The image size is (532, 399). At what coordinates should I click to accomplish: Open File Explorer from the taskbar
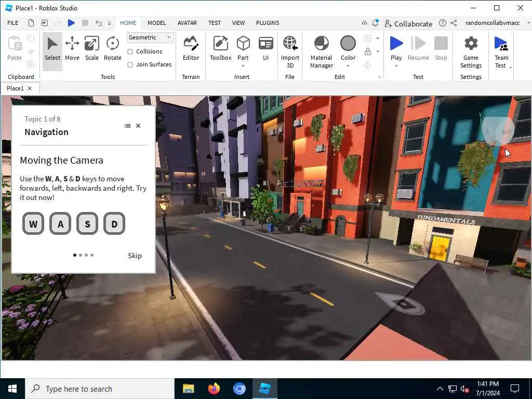coord(188,389)
